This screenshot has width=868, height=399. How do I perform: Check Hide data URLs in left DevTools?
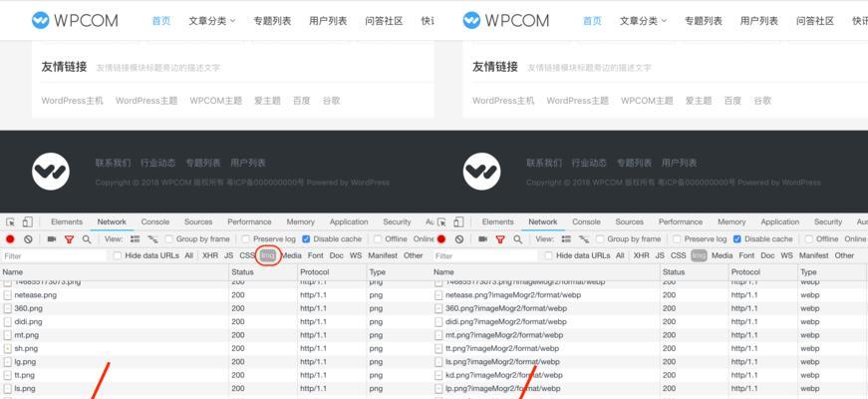pos(118,255)
